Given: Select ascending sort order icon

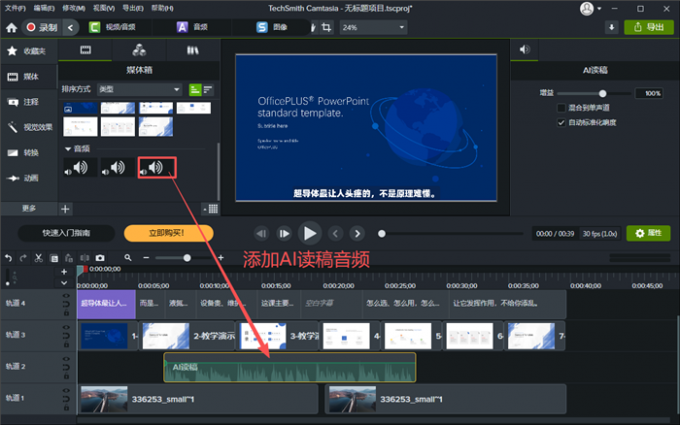Looking at the screenshot, I should tap(195, 90).
